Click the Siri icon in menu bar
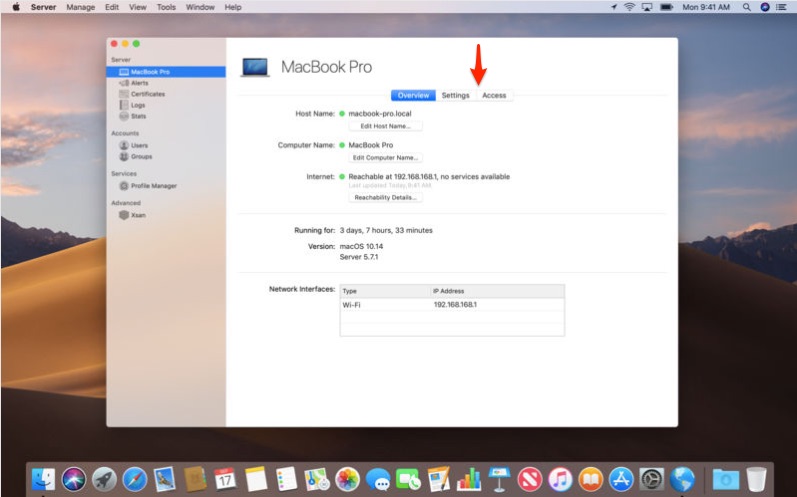Screen dimensions: 797x497 click(x=765, y=7)
